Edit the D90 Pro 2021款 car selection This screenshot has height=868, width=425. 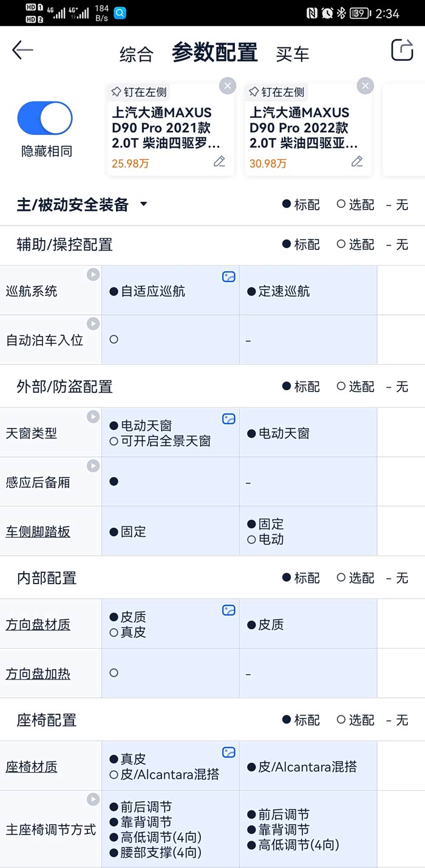pyautogui.click(x=219, y=162)
